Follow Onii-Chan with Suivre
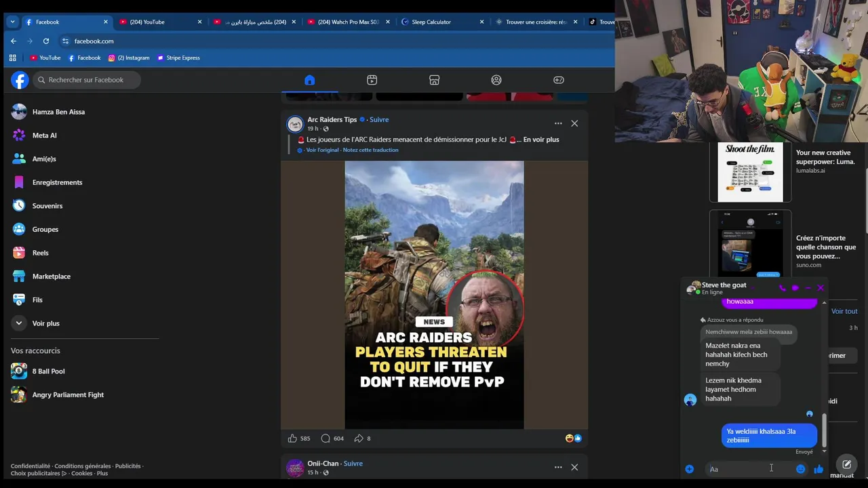 353,464
